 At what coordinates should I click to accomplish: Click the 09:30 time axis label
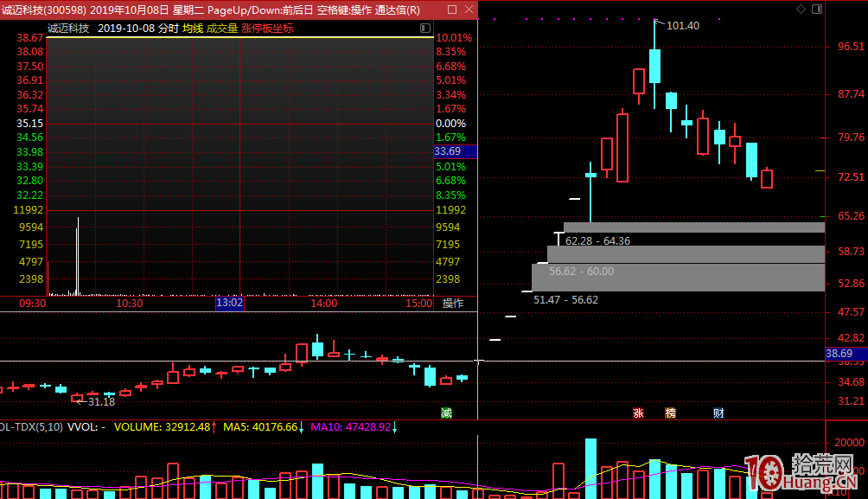pos(33,304)
